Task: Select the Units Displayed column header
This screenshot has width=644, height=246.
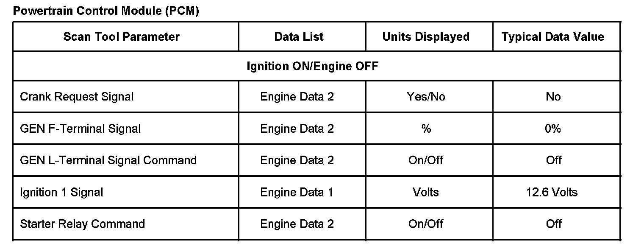Action: 426,37
